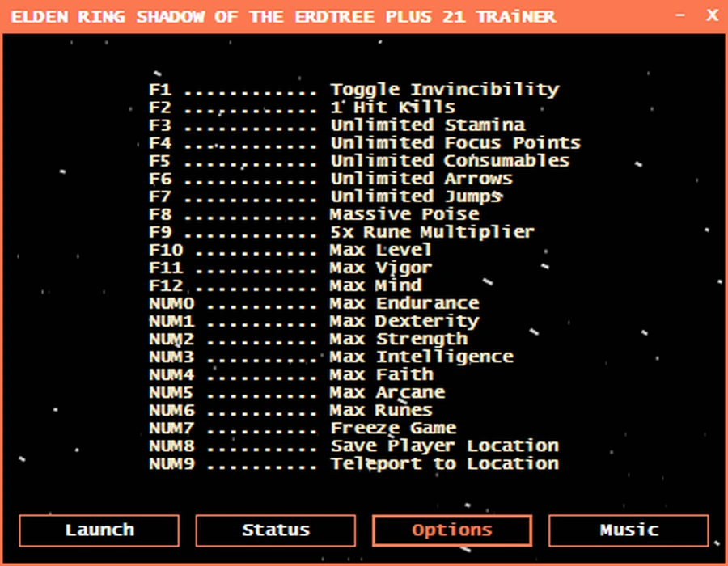Select the Max Strength line

click(x=308, y=339)
